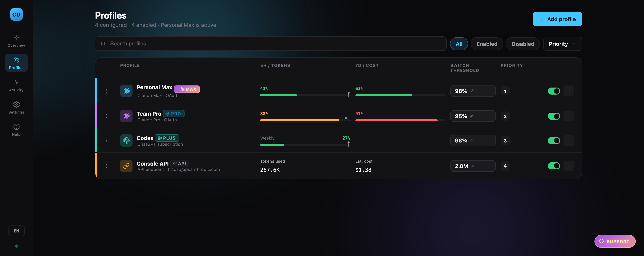Open the Overview section in sidebar
644x256 pixels.
pos(16,41)
